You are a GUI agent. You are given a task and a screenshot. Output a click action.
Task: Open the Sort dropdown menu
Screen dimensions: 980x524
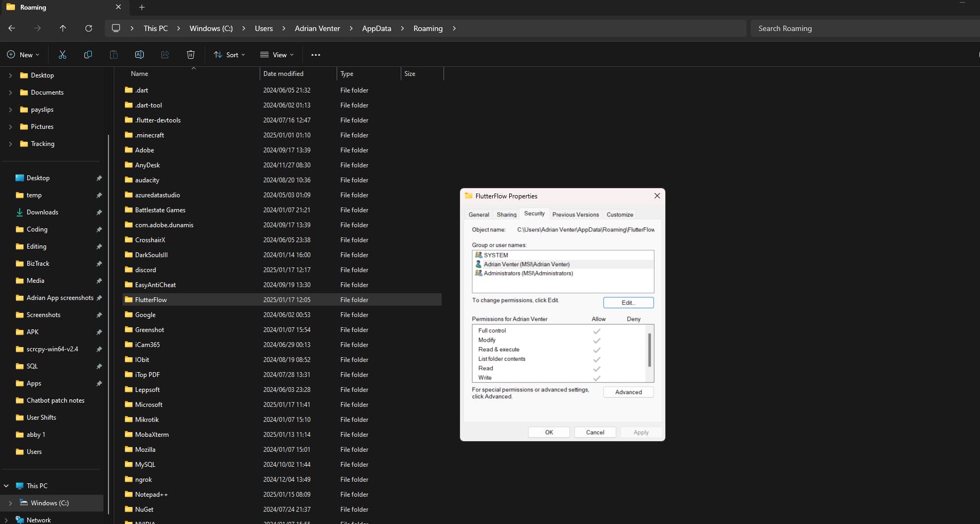point(229,55)
